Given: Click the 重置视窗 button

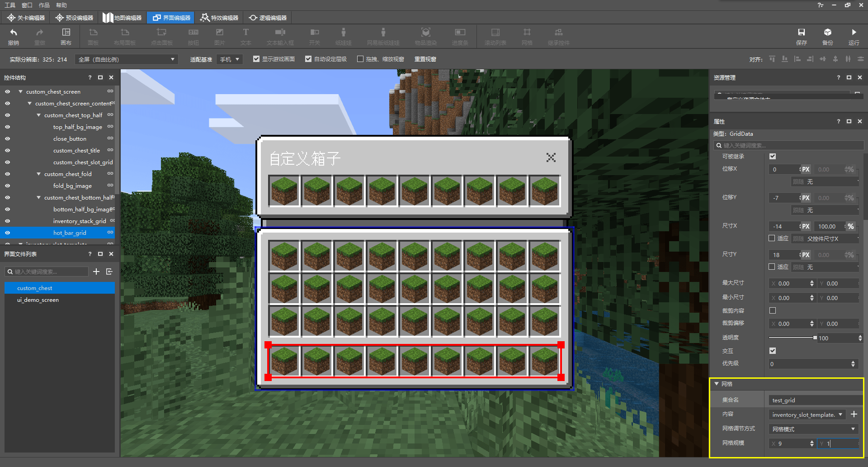Looking at the screenshot, I should pyautogui.click(x=425, y=59).
